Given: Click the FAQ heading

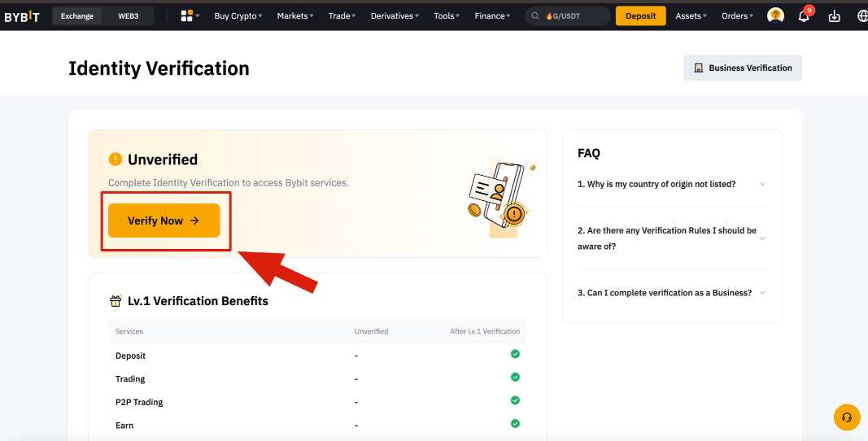Looking at the screenshot, I should 588,153.
